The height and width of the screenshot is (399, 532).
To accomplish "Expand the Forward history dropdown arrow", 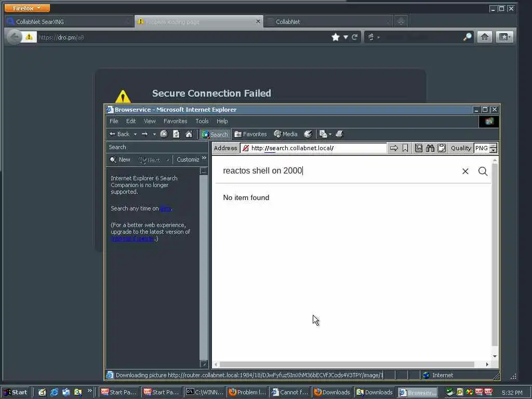I will (x=154, y=135).
